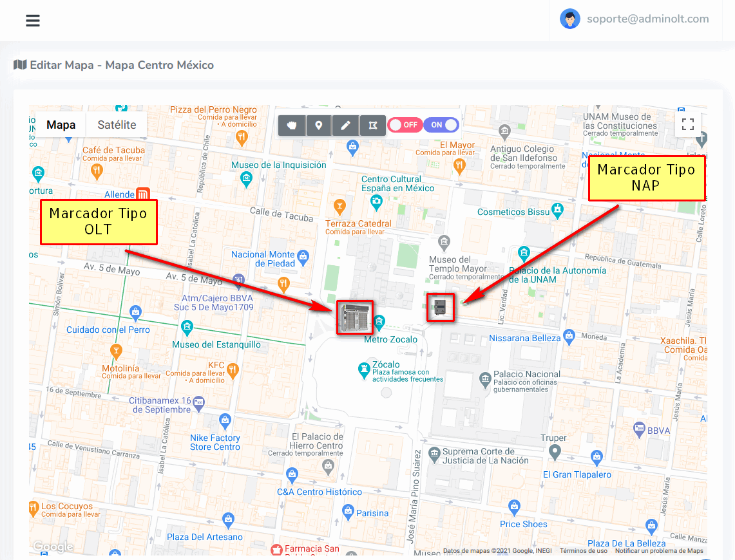Screen dimensions: 735x560
Task: Select the add marker pin tool
Action: (318, 125)
